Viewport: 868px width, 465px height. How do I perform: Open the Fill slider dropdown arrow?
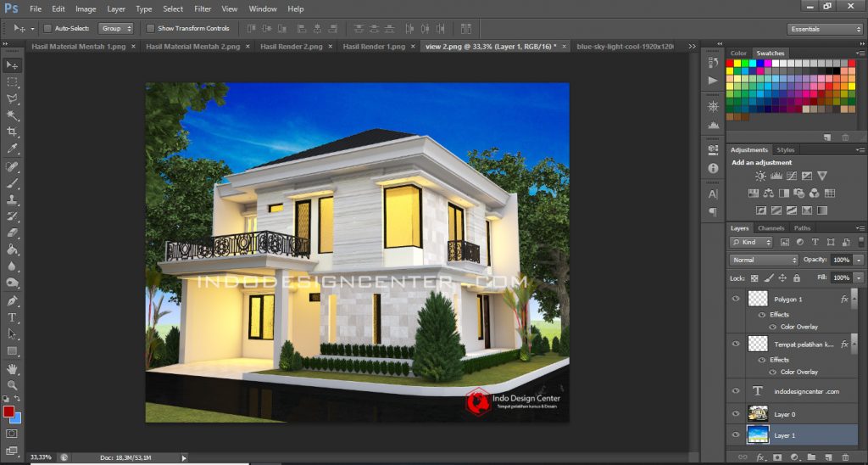pos(858,277)
